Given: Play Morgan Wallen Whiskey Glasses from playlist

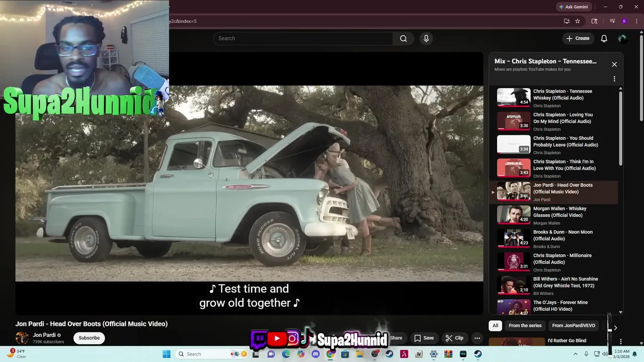Looking at the screenshot, I should click(553, 215).
